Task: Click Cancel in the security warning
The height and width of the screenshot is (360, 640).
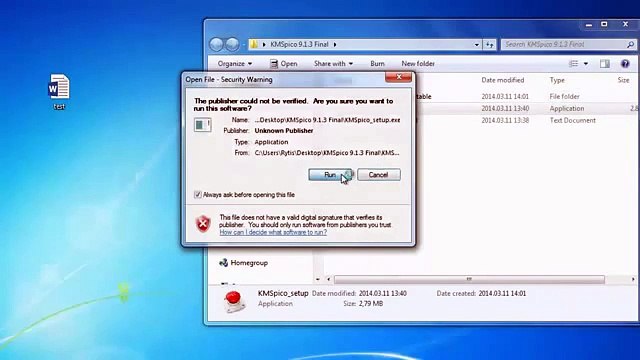Action: coord(378,175)
